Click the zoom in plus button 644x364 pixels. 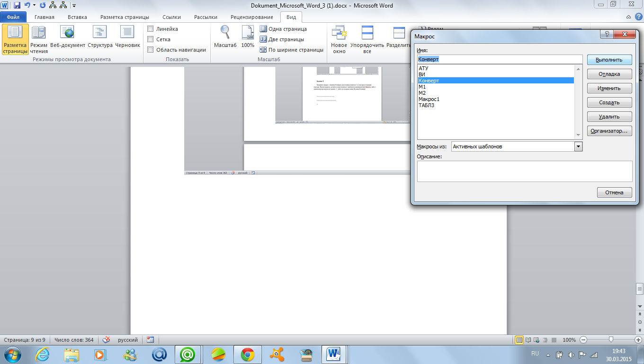(x=638, y=340)
